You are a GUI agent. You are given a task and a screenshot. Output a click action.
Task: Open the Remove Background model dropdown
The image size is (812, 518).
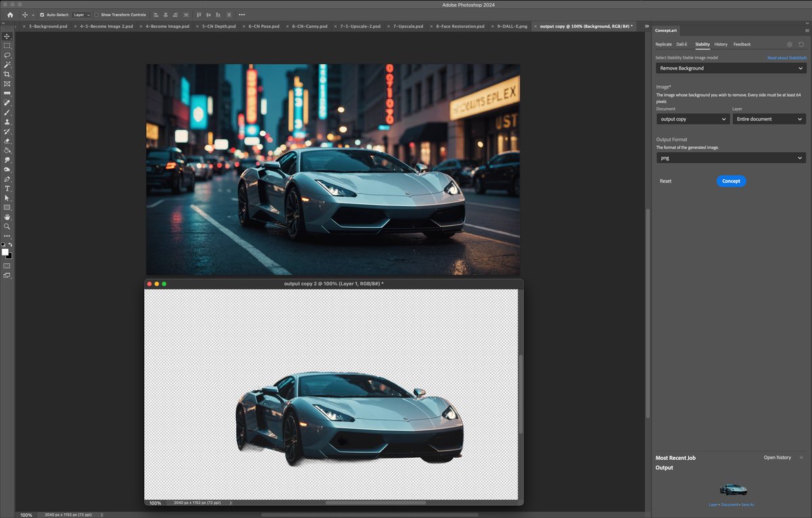pos(731,68)
